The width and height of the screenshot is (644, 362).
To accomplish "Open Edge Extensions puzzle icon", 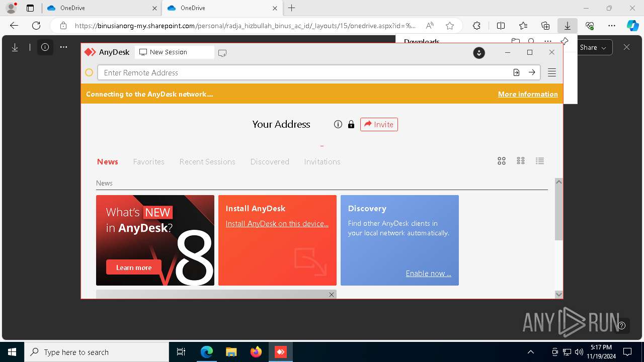I will click(x=476, y=26).
